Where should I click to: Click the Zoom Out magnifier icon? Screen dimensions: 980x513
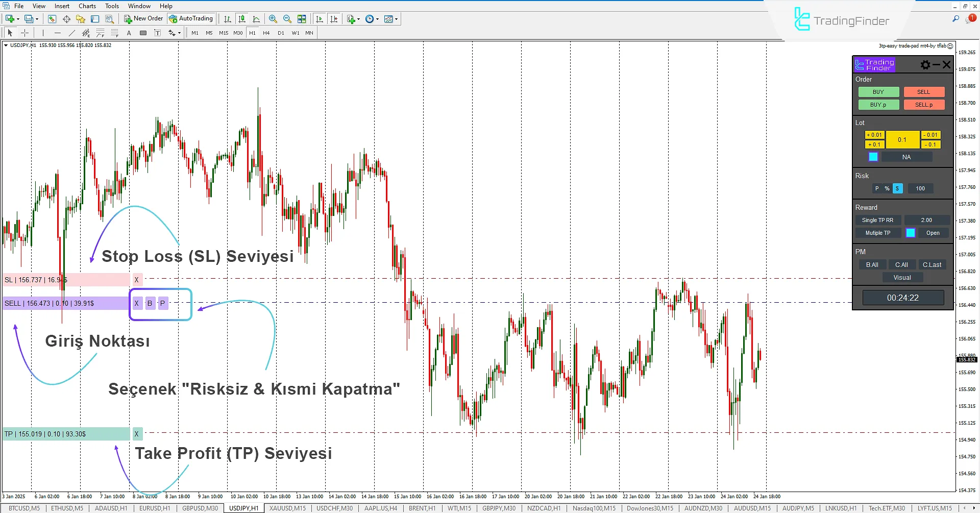coord(287,19)
